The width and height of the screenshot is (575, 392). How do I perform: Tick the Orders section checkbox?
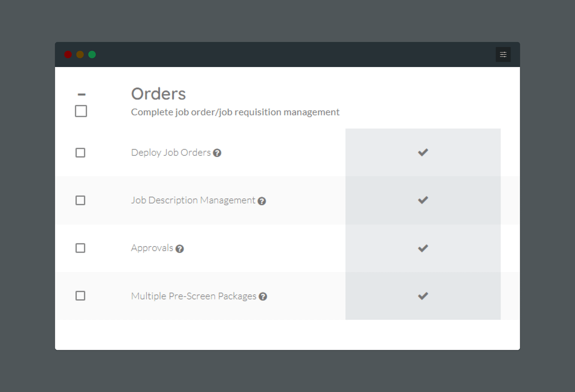(x=81, y=111)
